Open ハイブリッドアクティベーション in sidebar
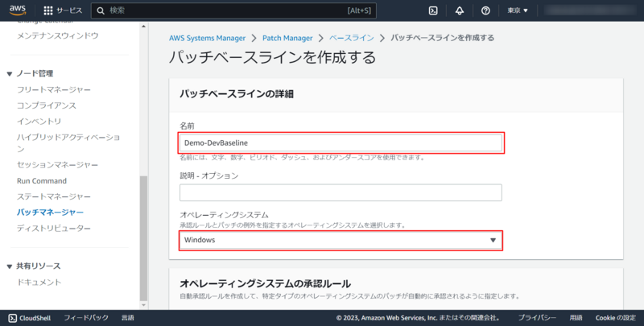This screenshot has width=644, height=326. pos(68,142)
